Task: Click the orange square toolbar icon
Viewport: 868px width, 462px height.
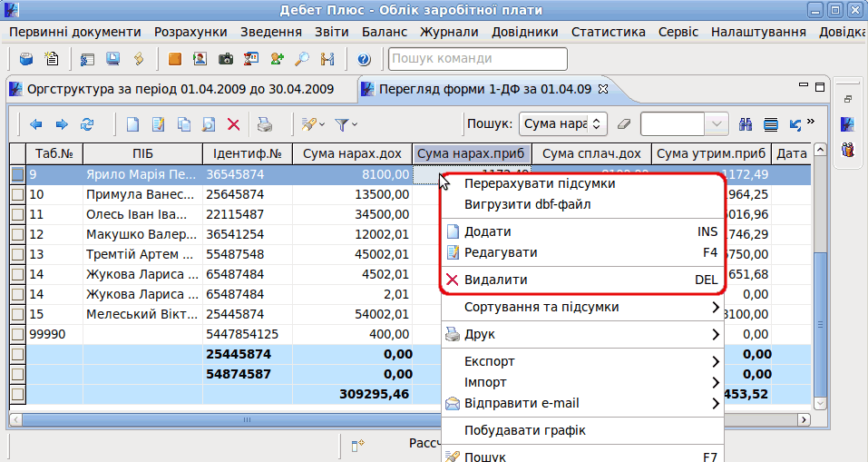Action: coord(175,59)
